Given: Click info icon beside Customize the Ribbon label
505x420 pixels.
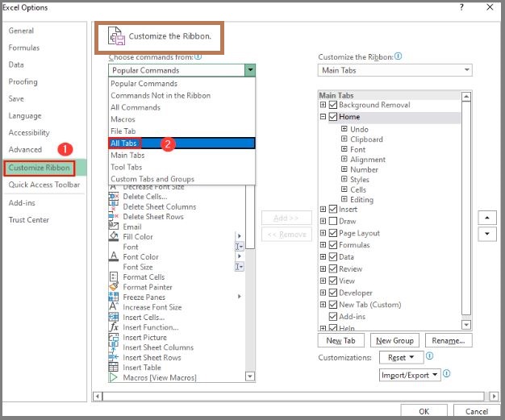Looking at the screenshot, I should coord(399,56).
